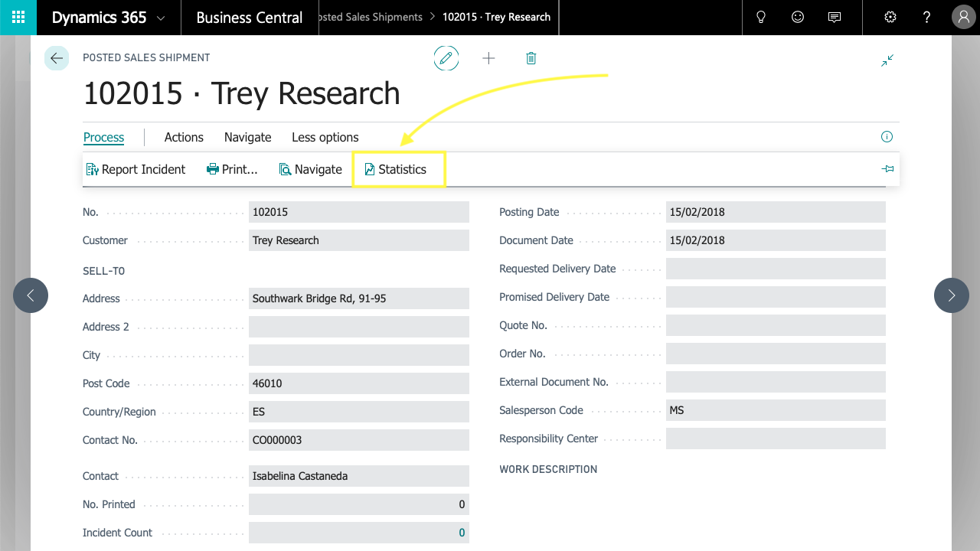Screen dimensions: 980x551
Task: Open the Dynamics 365 environment dropdown chevron
Action: 162,17
